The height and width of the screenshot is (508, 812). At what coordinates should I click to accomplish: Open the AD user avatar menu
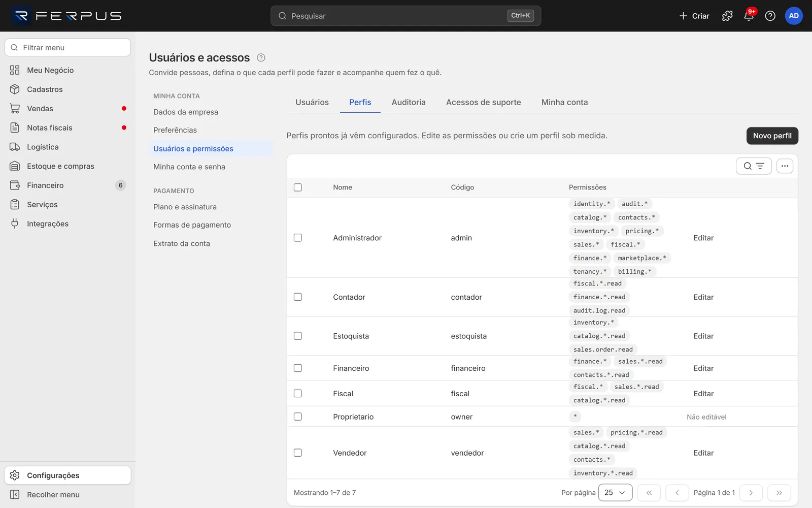pyautogui.click(x=794, y=16)
